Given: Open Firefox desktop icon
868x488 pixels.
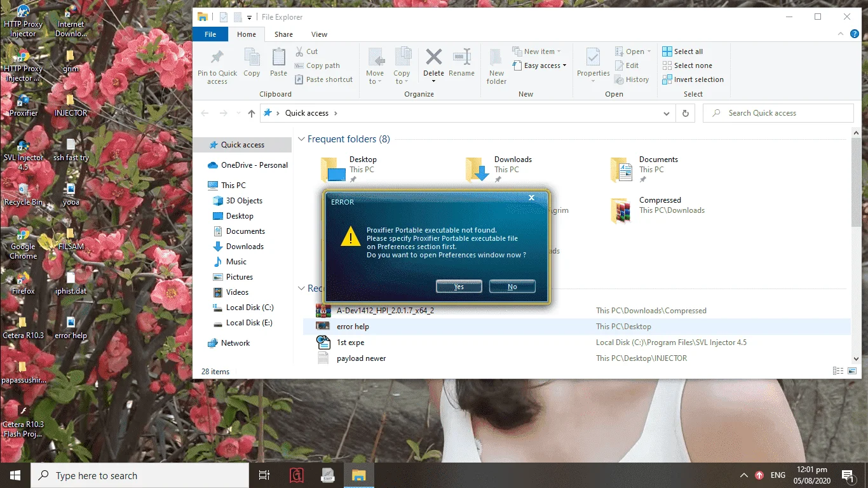Looking at the screenshot, I should (24, 284).
